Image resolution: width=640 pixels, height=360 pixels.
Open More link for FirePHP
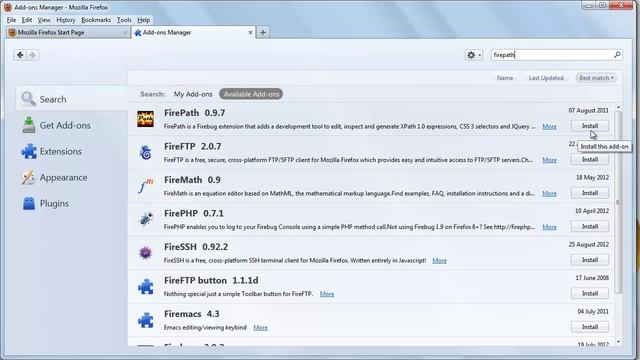tap(549, 227)
